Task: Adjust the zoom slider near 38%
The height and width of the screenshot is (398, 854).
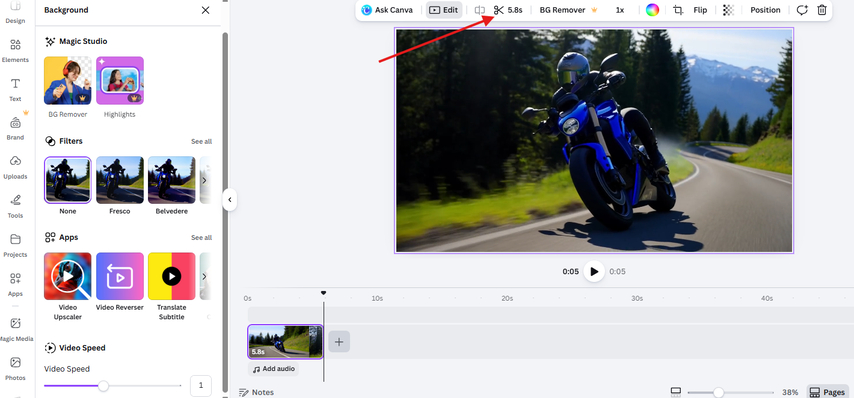Action: pyautogui.click(x=719, y=392)
